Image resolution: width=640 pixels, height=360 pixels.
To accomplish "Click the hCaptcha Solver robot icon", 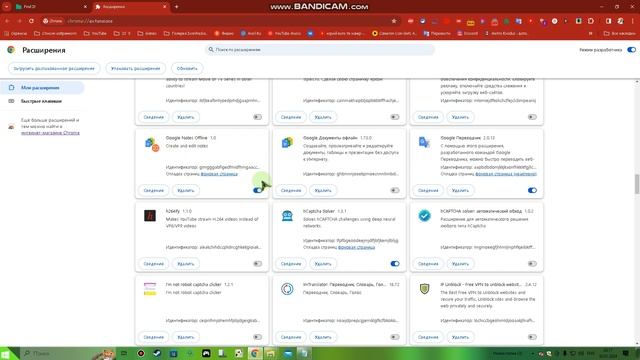I will [287, 216].
